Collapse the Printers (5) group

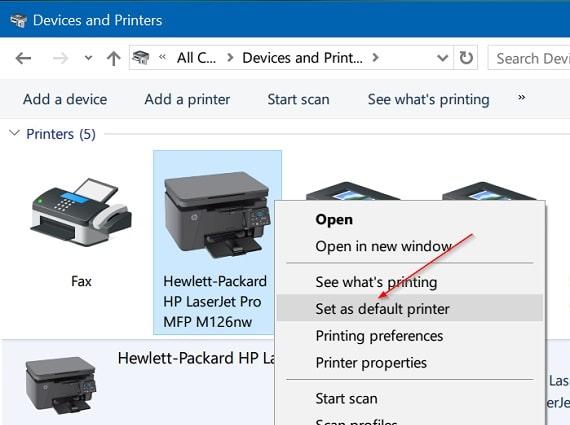click(14, 133)
